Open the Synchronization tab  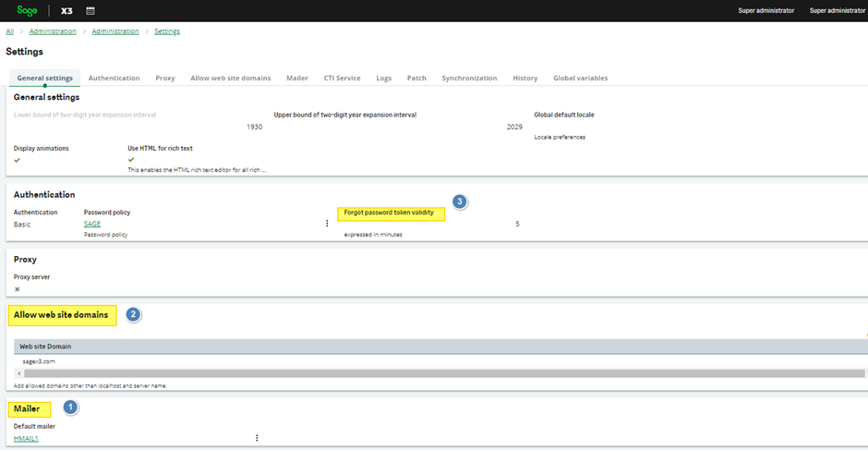pyautogui.click(x=469, y=79)
